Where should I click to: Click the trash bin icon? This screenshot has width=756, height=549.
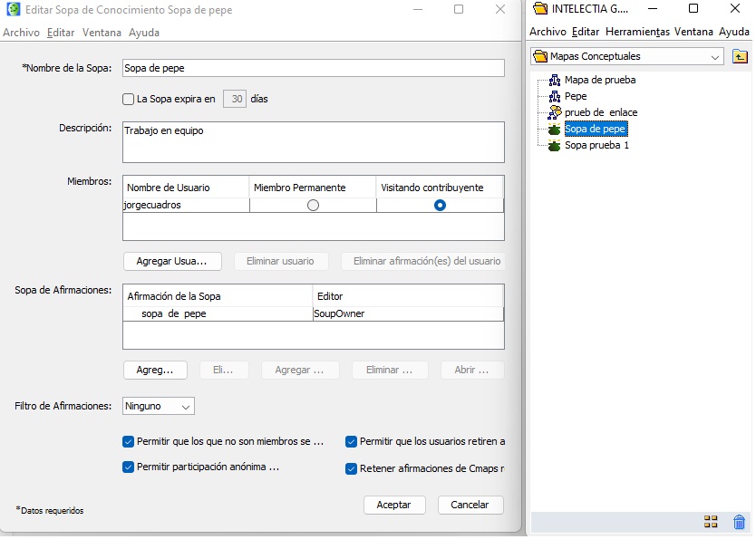[739, 522]
